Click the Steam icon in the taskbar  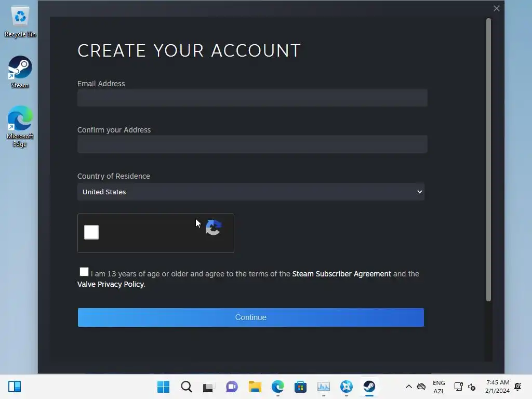[x=369, y=387]
